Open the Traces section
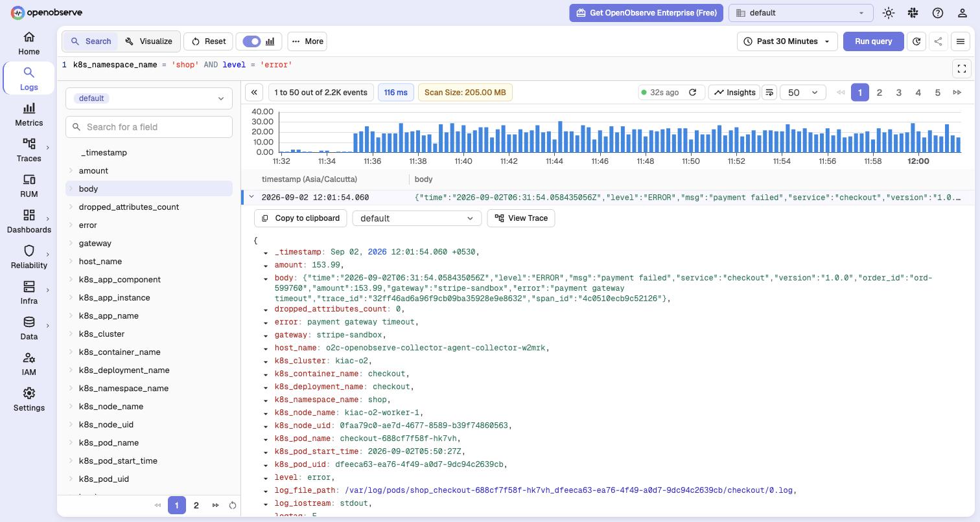 (29, 150)
